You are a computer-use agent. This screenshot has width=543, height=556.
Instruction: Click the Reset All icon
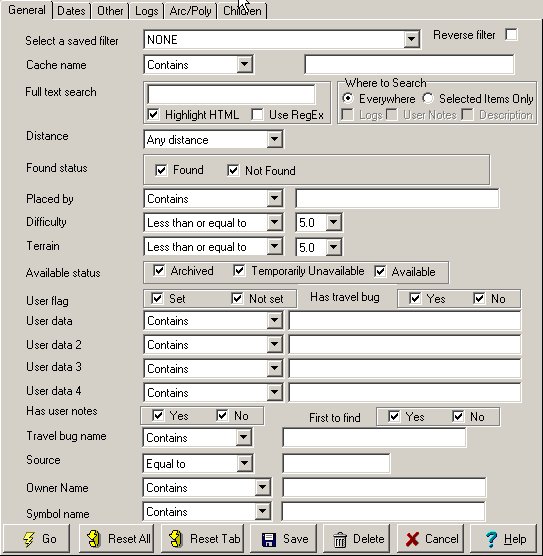(94, 539)
